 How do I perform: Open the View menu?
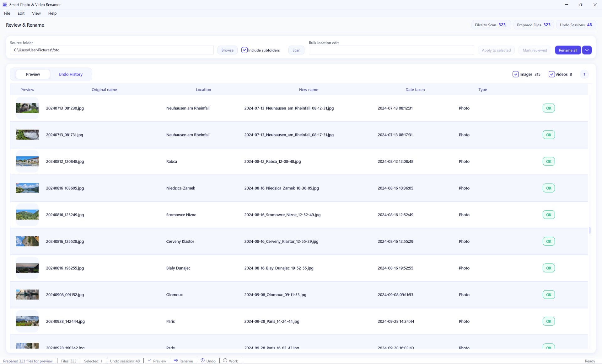(x=36, y=13)
